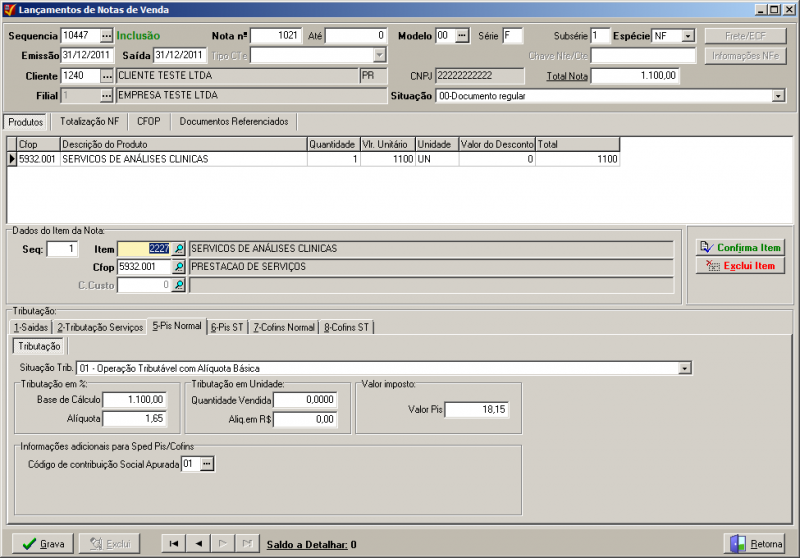Click the Retorna button
Image resolution: width=800 pixels, height=558 pixels.
pos(755,544)
